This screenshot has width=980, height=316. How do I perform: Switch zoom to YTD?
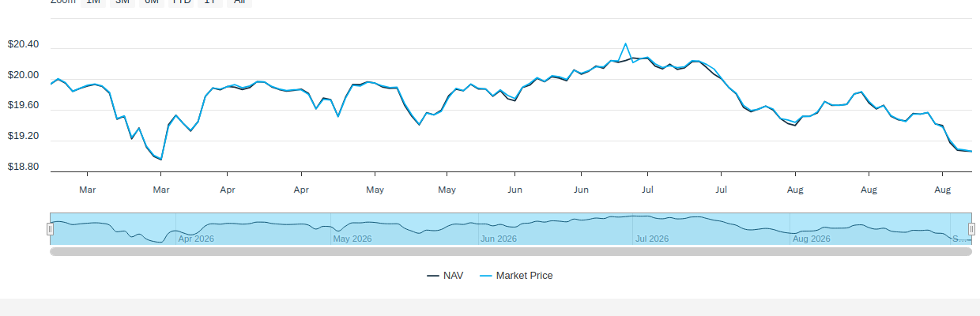[181, 2]
